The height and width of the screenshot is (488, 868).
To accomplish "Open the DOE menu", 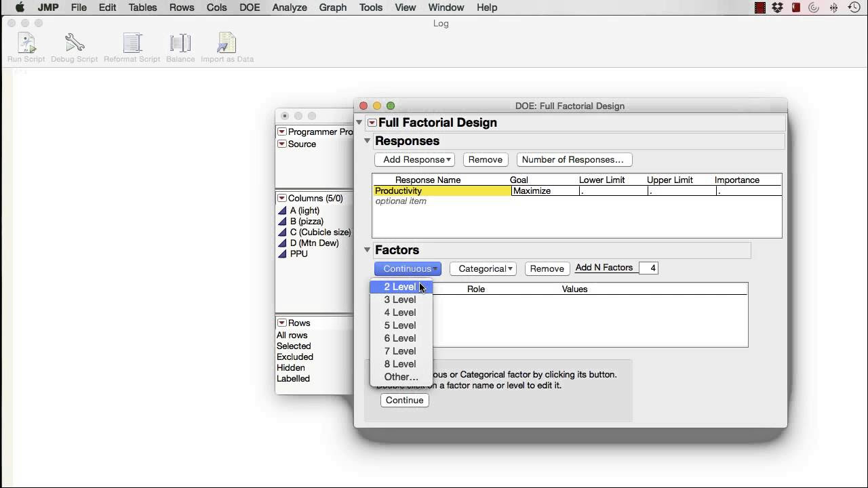I will coord(250,7).
